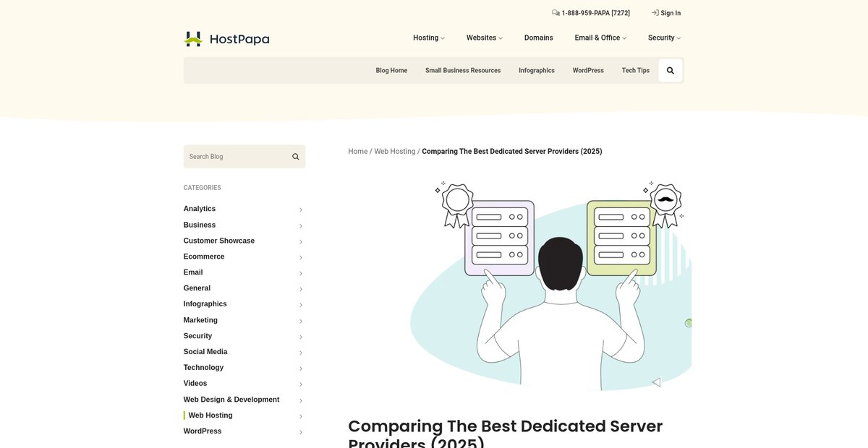Click the HostPapa logo
868x448 pixels.
click(226, 39)
